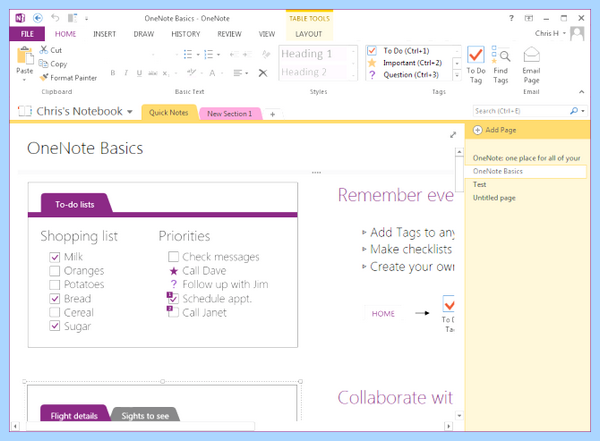Delete with the X icon in Basic Text

(263, 73)
